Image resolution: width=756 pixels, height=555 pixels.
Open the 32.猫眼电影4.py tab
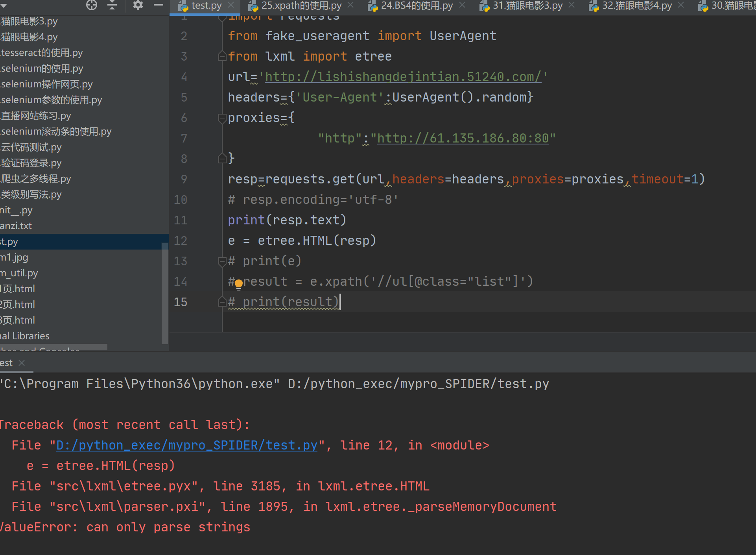tap(637, 6)
